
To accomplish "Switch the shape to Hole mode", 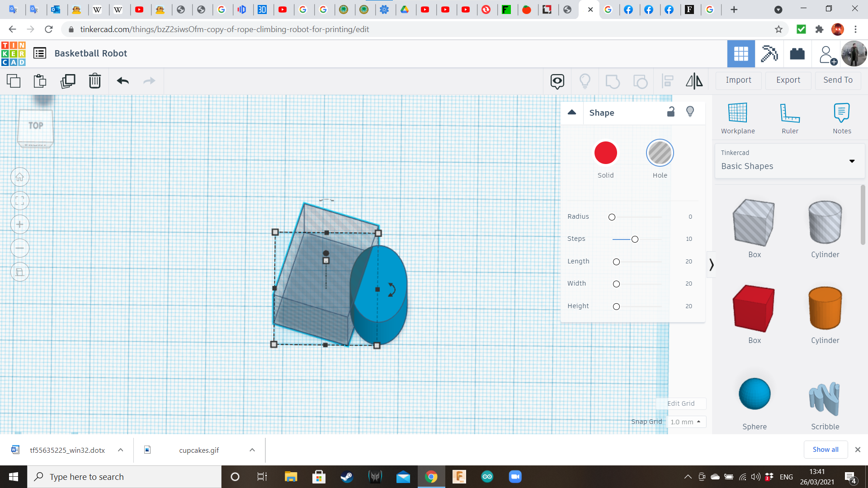I will 660,152.
